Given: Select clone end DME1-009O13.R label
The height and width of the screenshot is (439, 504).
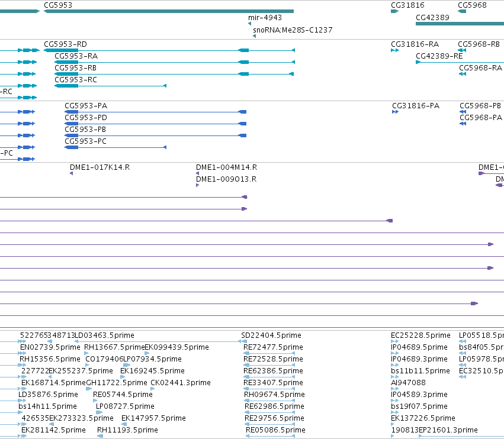Looking at the screenshot, I should pyautogui.click(x=226, y=179).
